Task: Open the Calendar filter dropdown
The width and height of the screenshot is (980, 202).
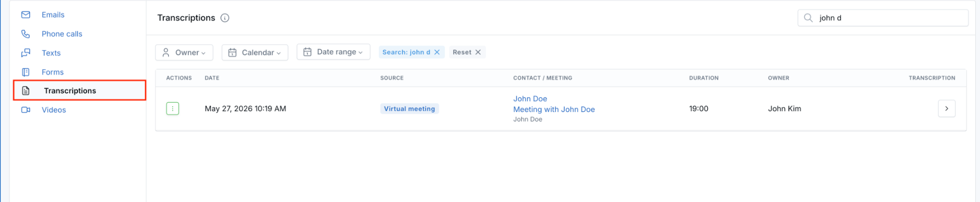Action: tap(255, 52)
